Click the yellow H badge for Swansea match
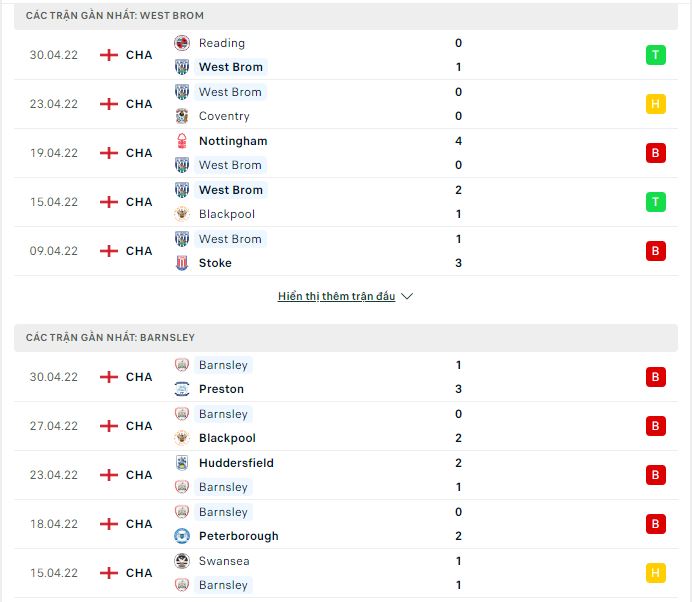This screenshot has height=602, width=692. (656, 573)
